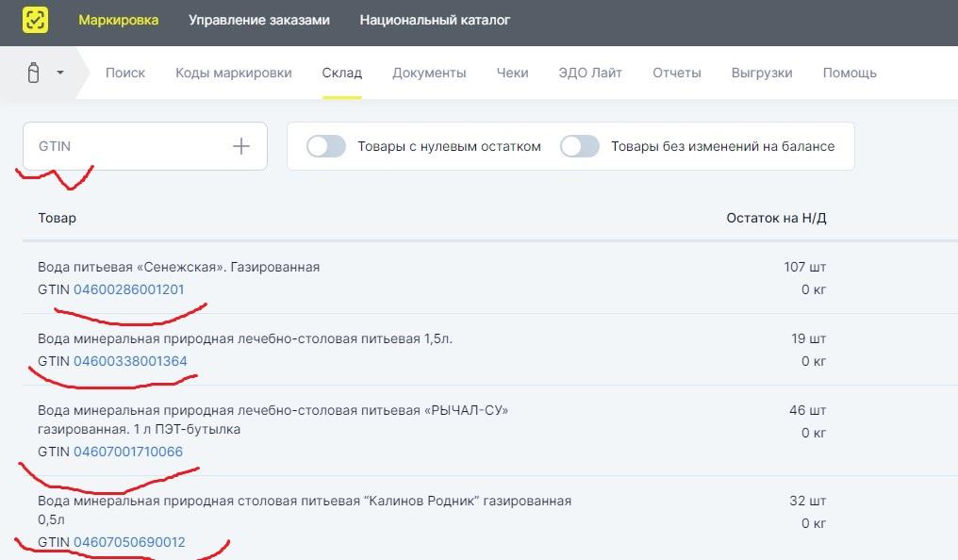Click the yellow Честный ЗНАК logo icon
This screenshot has width=958, height=560.
pos(35,20)
